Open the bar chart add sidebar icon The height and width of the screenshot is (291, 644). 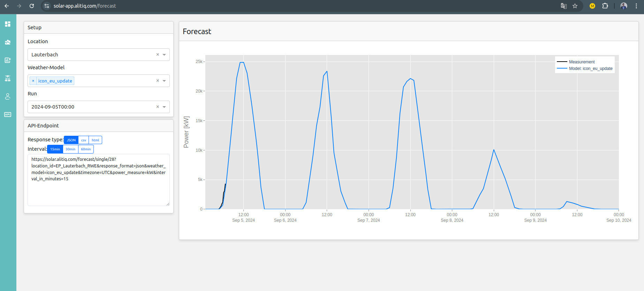(x=8, y=60)
